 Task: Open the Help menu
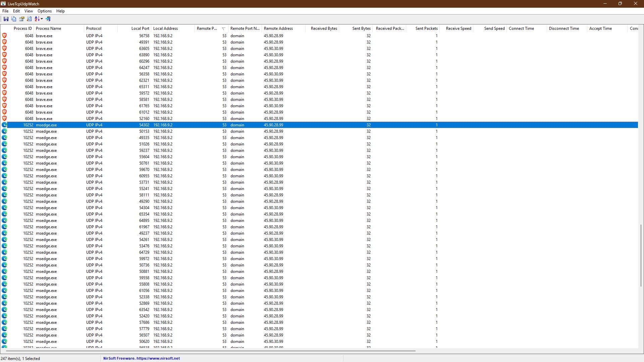click(60, 11)
